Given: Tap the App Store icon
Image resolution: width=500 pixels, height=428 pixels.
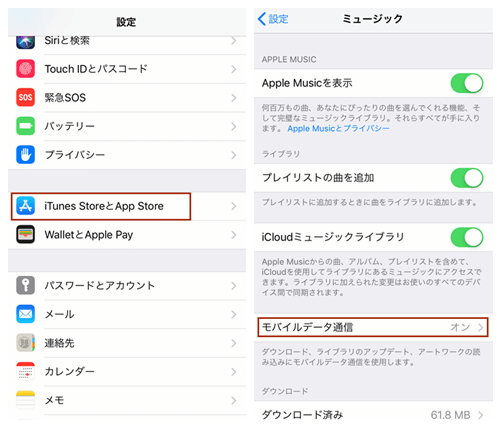Looking at the screenshot, I should point(25,206).
